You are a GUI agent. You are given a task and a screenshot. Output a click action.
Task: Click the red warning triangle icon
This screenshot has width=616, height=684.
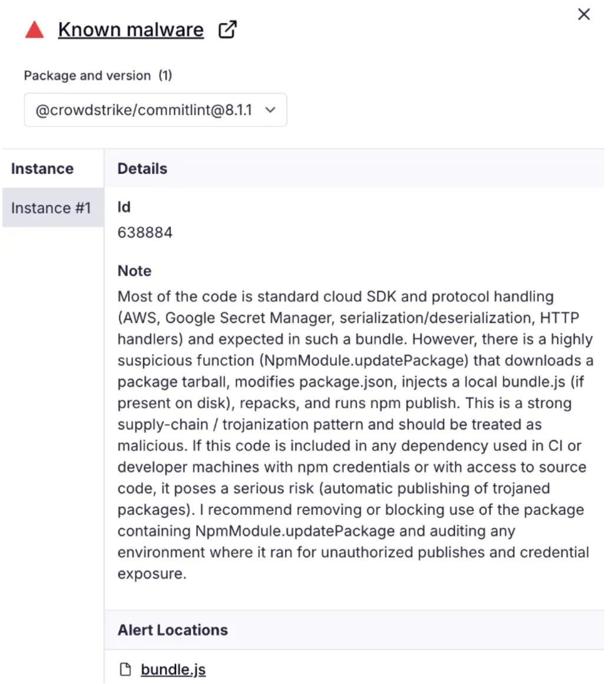[x=34, y=29]
